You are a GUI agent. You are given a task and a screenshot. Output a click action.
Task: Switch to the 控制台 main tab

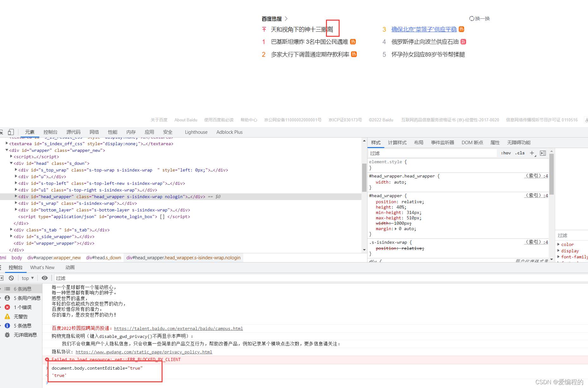click(x=50, y=132)
